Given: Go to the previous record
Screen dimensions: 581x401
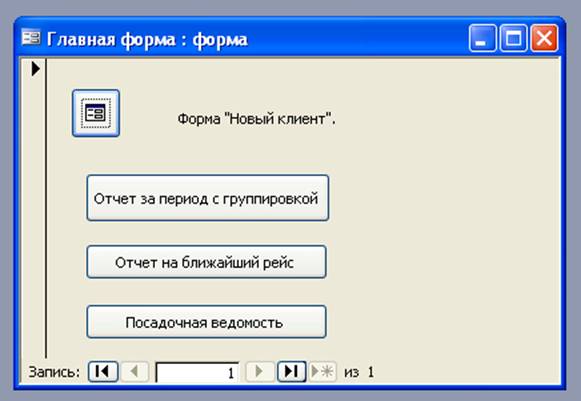Looking at the screenshot, I should pos(134,371).
